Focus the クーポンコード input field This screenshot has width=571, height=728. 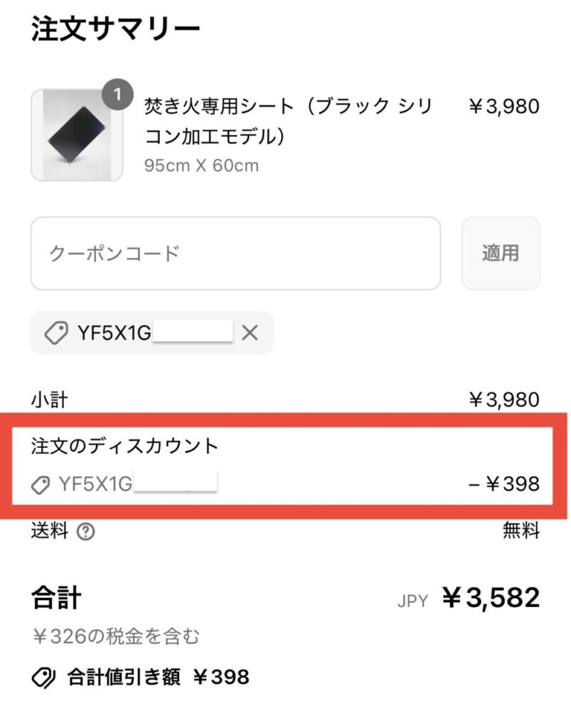pyautogui.click(x=235, y=253)
